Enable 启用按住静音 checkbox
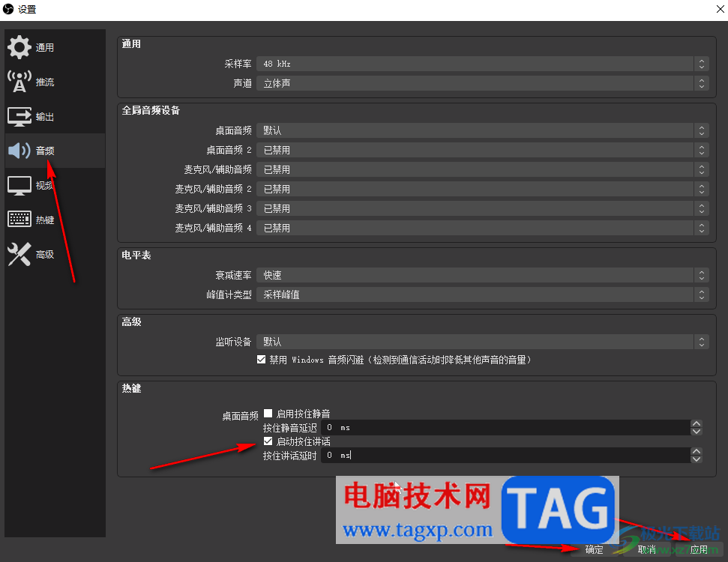This screenshot has height=562, width=728. coord(268,413)
